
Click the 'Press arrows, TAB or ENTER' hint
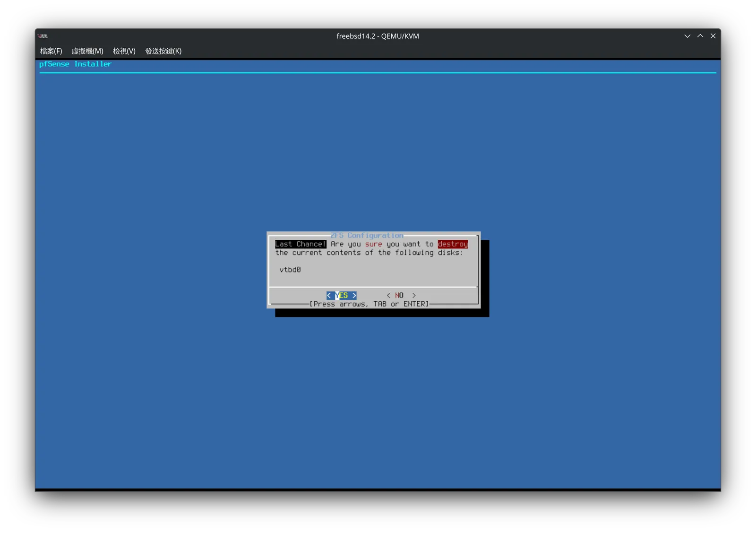coord(369,304)
